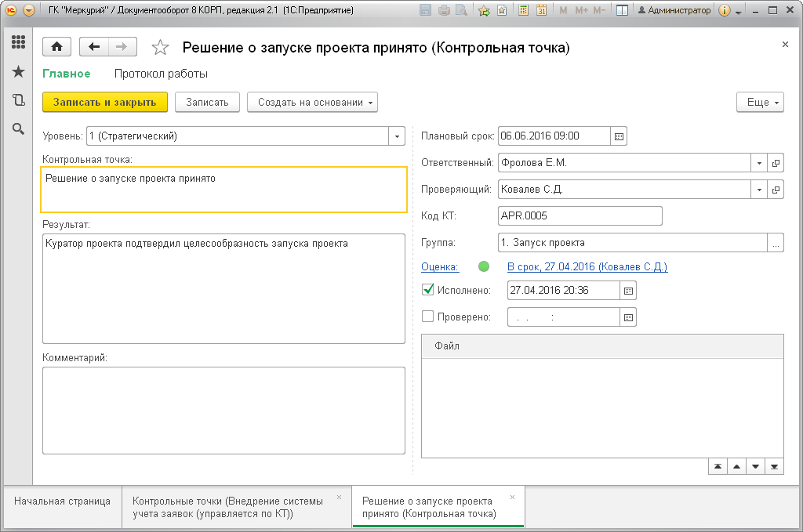Viewport: 803px width, 532px height.
Task: Move file to bottom arrow button
Action: (774, 466)
